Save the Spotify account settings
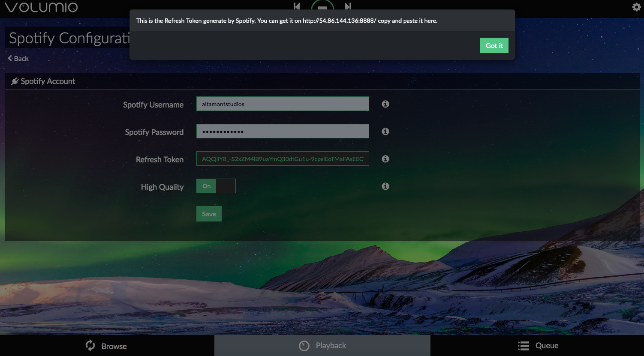The width and height of the screenshot is (644, 356). 209,214
